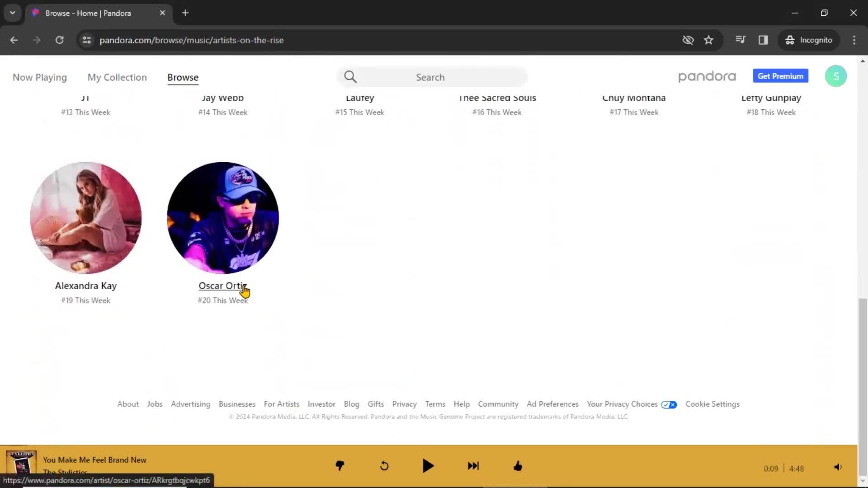Click the search icon to open search

click(x=350, y=76)
